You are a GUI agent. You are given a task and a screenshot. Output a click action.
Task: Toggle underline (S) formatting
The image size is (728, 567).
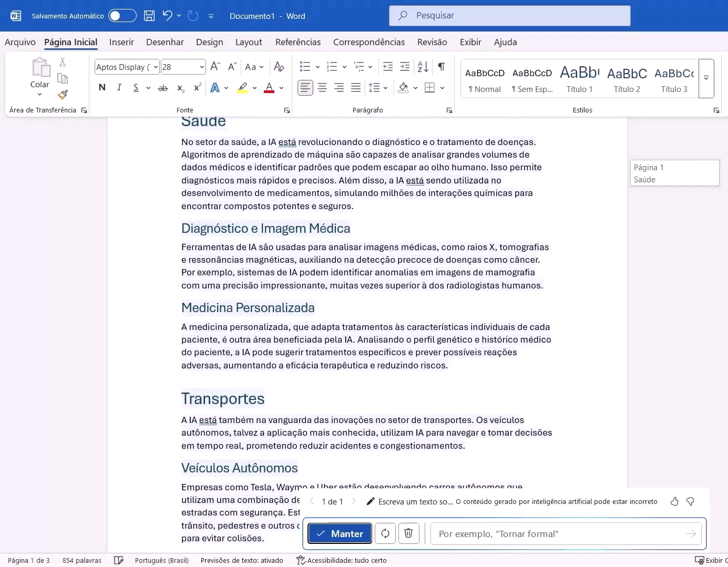[136, 88]
